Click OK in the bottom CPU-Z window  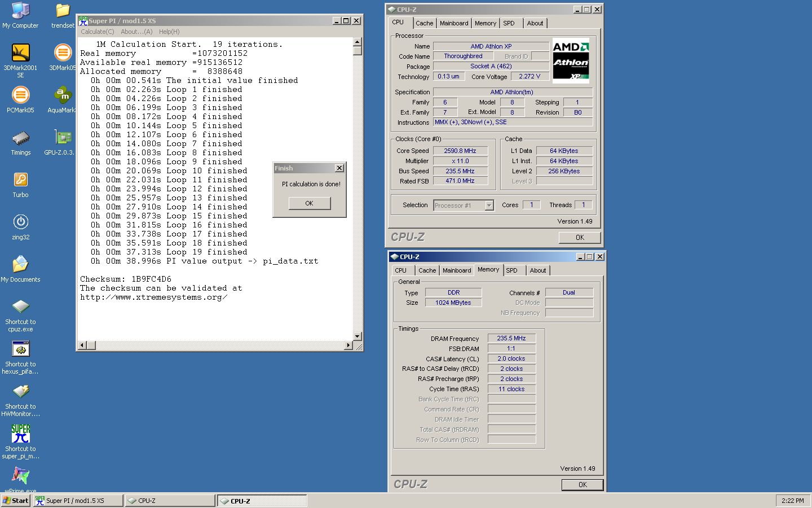coord(582,485)
